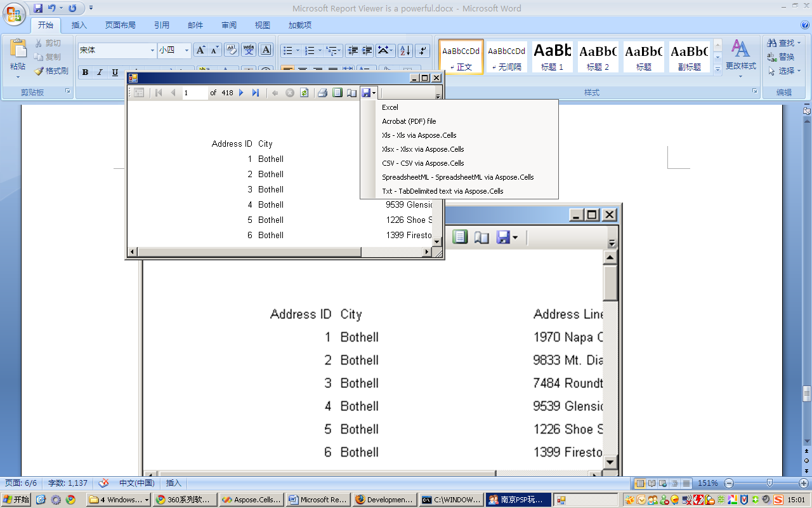Click the Shrink Font icon
This screenshot has height=508, width=812.
pos(214,50)
